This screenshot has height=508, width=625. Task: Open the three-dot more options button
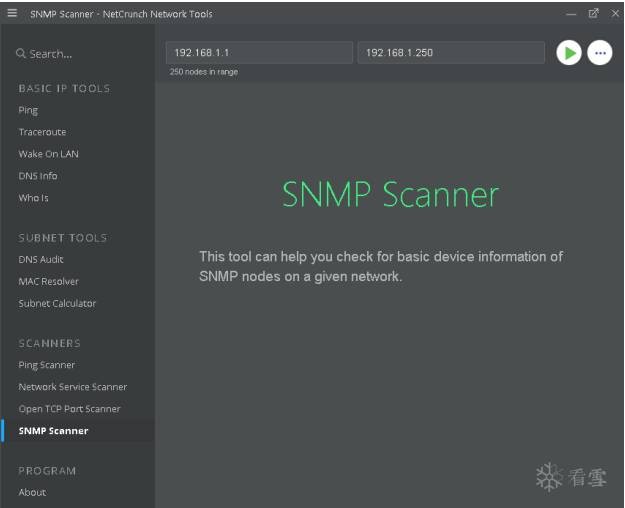(x=600, y=53)
